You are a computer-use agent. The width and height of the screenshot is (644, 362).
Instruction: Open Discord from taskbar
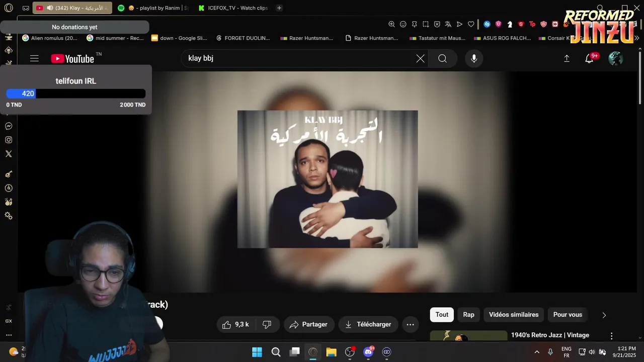(368, 352)
